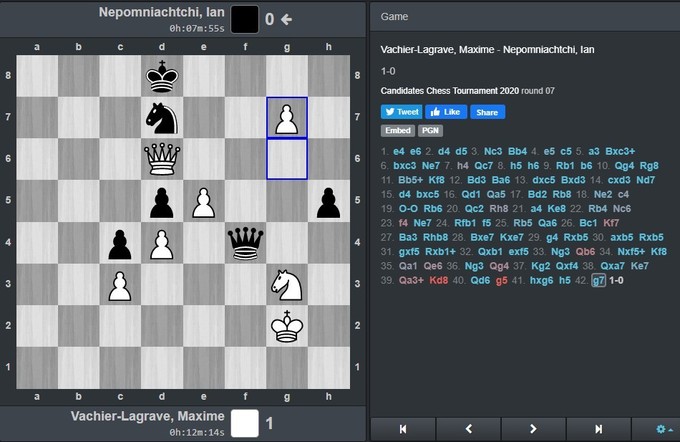Open the settings gear dropdown
Viewport: 680px width, 442px height.
click(659, 429)
